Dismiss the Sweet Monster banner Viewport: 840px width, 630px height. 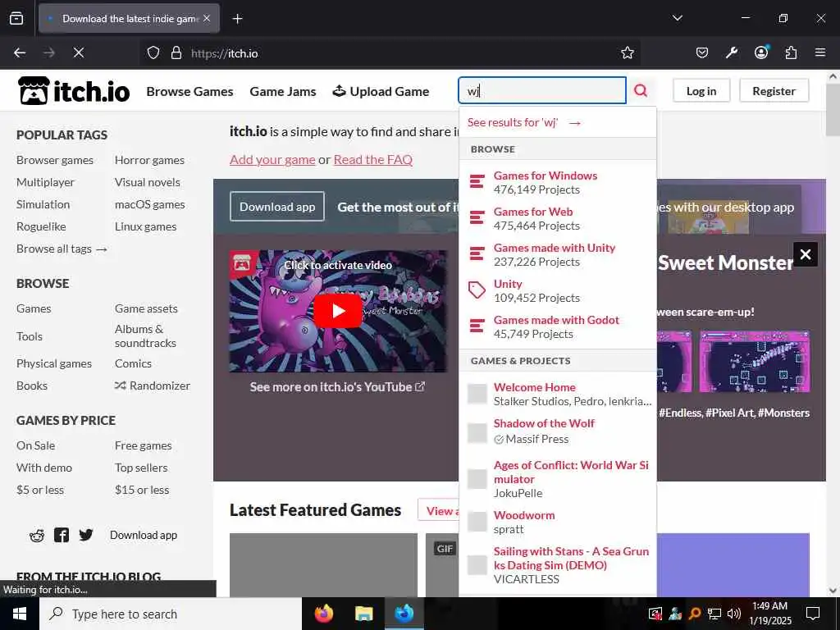point(806,254)
